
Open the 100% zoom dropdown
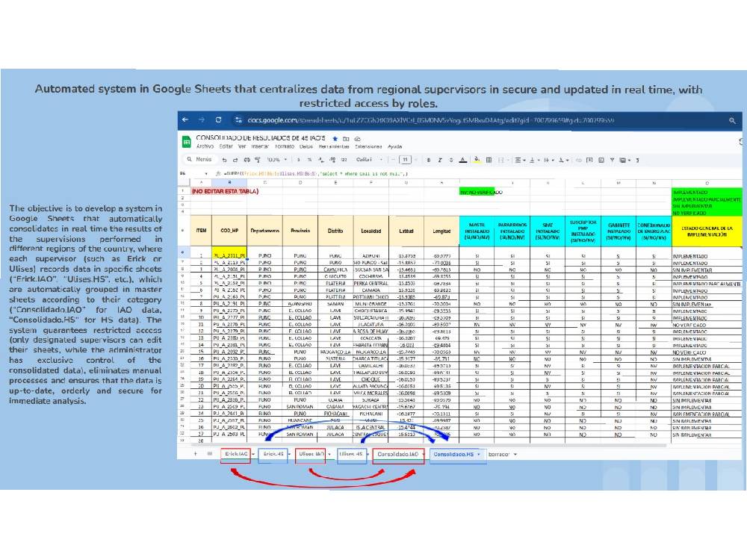pyautogui.click(x=276, y=160)
